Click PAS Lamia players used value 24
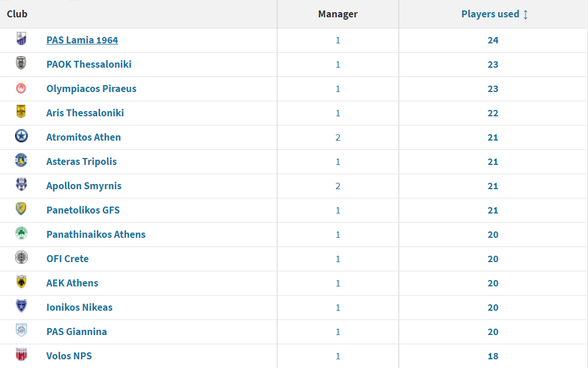The image size is (588, 368). coord(493,40)
